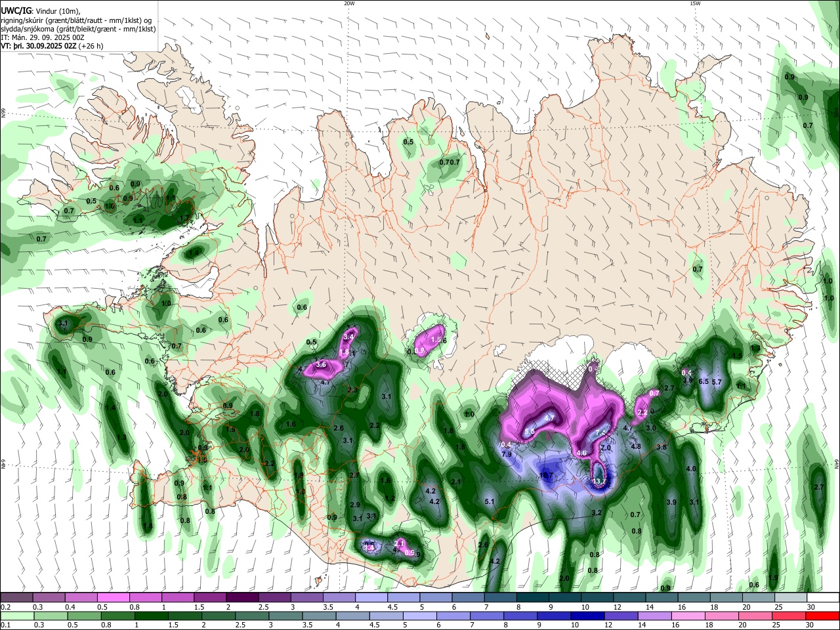Click the 'UWC/IG: Vindur (10m)' title line
The image size is (840, 630).
tap(40, 11)
